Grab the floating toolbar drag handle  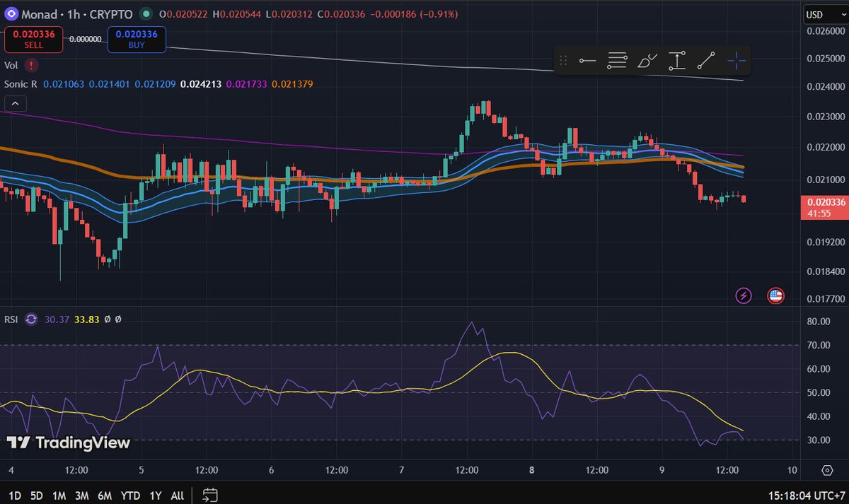point(563,61)
